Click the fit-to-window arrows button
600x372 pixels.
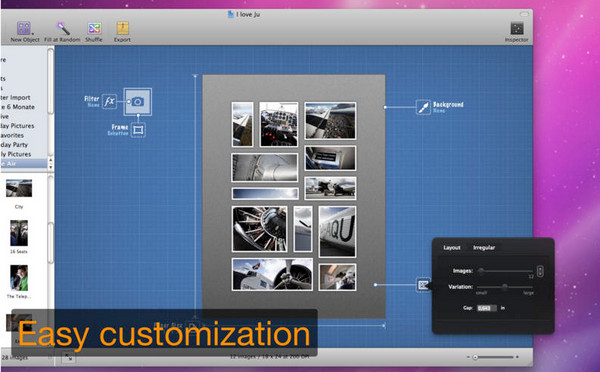[x=68, y=357]
